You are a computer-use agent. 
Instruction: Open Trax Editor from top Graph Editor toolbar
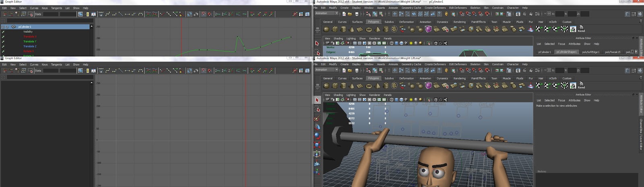pyautogui.click(x=308, y=14)
